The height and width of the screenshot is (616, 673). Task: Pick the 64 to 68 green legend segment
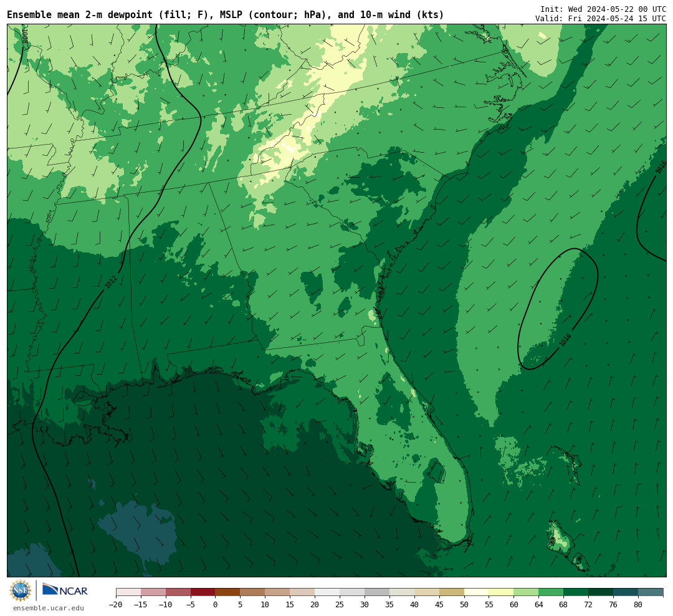point(551,592)
